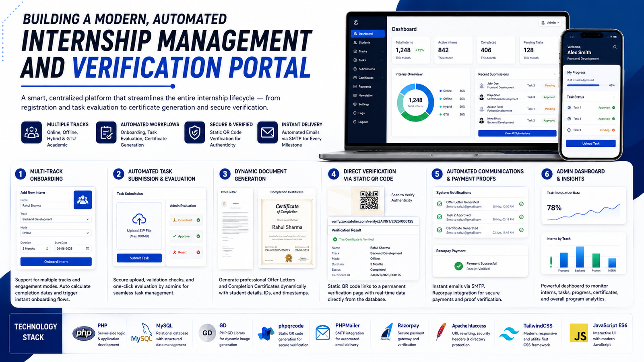644x362 pixels.
Task: Click the logo icon atop the laptop sidebar
Action: [x=356, y=23]
